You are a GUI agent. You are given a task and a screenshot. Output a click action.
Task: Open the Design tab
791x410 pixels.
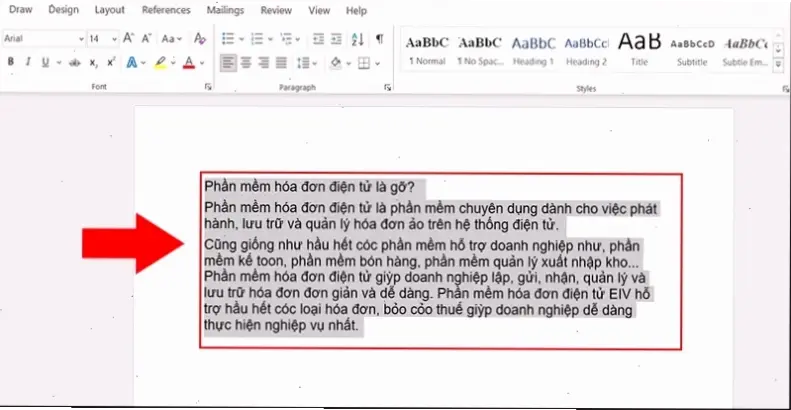tap(64, 10)
